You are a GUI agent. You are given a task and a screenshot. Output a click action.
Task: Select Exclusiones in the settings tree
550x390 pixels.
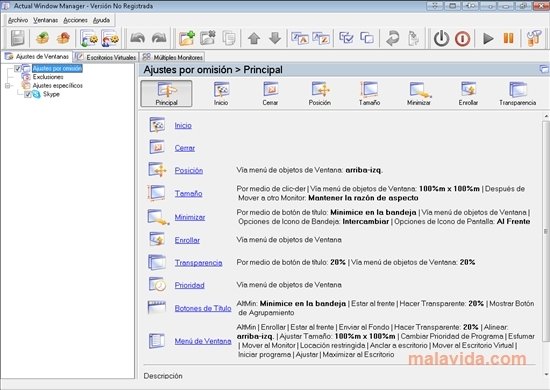pos(48,77)
